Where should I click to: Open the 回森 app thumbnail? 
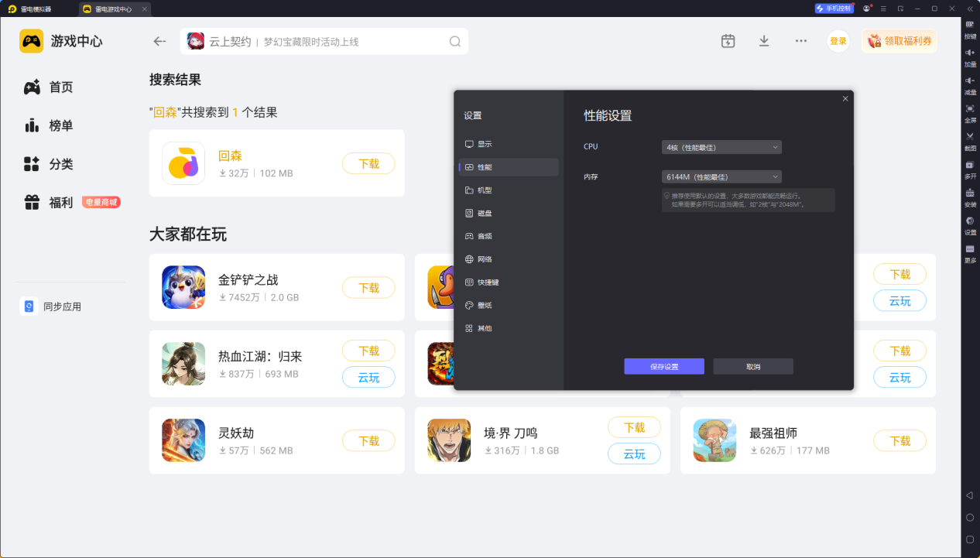coord(183,163)
